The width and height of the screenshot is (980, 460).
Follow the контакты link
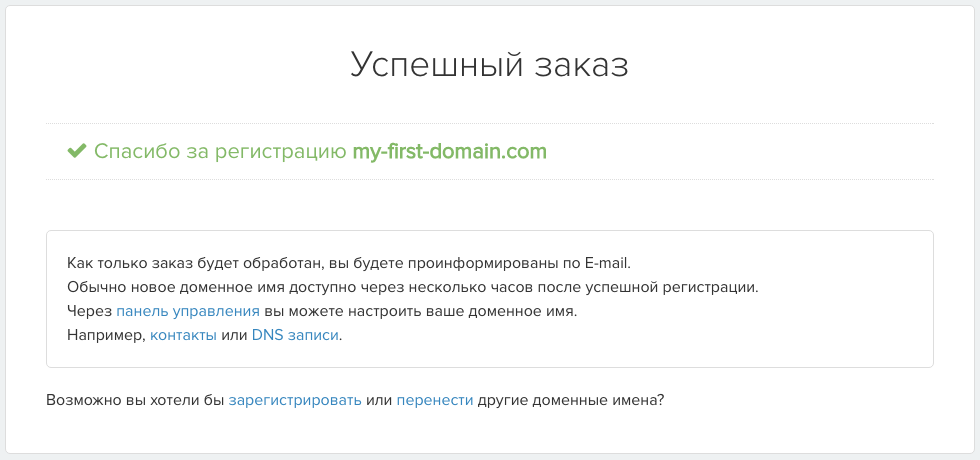(x=183, y=335)
